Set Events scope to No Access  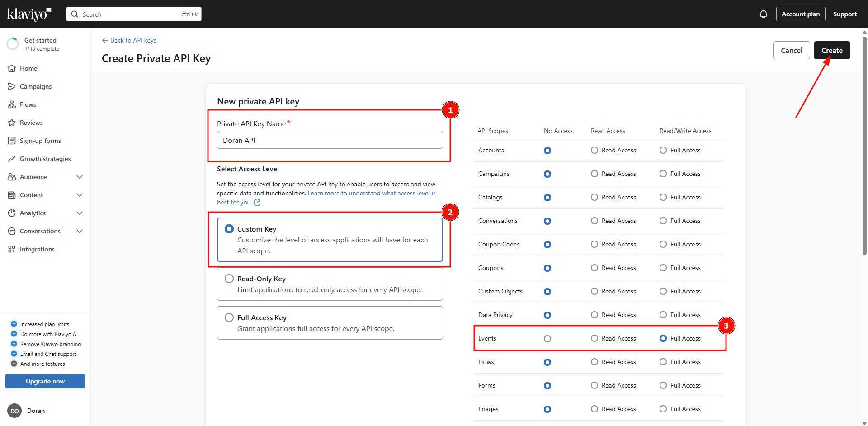pos(547,339)
